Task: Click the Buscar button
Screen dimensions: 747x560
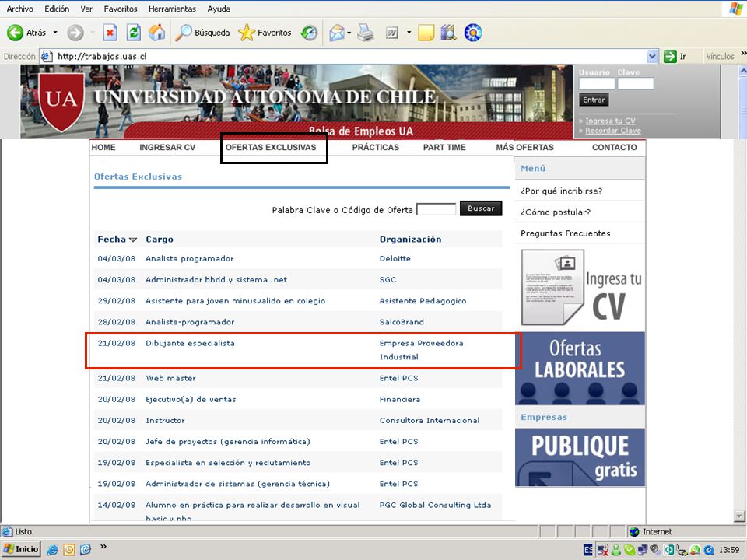Action: click(481, 208)
